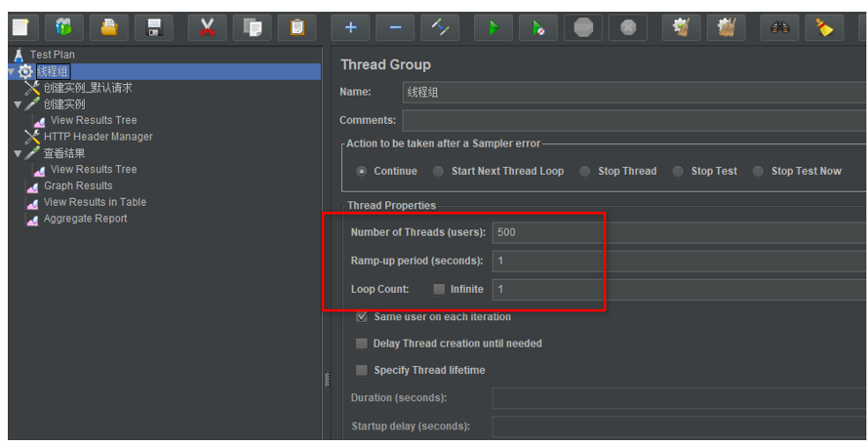Click the New test plan icon
The width and height of the screenshot is (868, 446).
click(x=21, y=27)
